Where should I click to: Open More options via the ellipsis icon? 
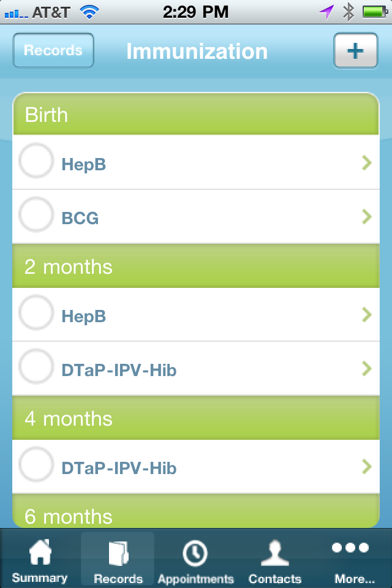click(x=350, y=548)
